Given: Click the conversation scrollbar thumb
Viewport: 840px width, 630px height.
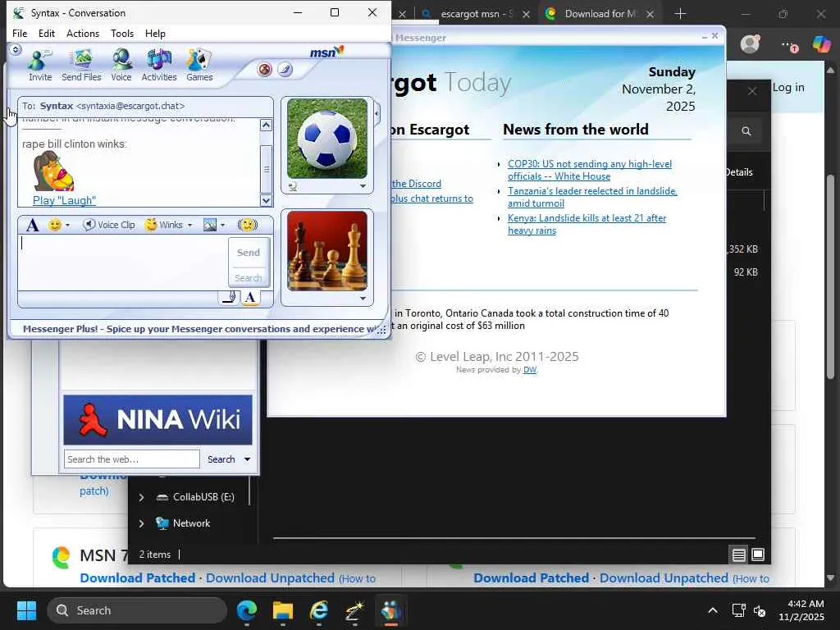Looking at the screenshot, I should pos(267,169).
